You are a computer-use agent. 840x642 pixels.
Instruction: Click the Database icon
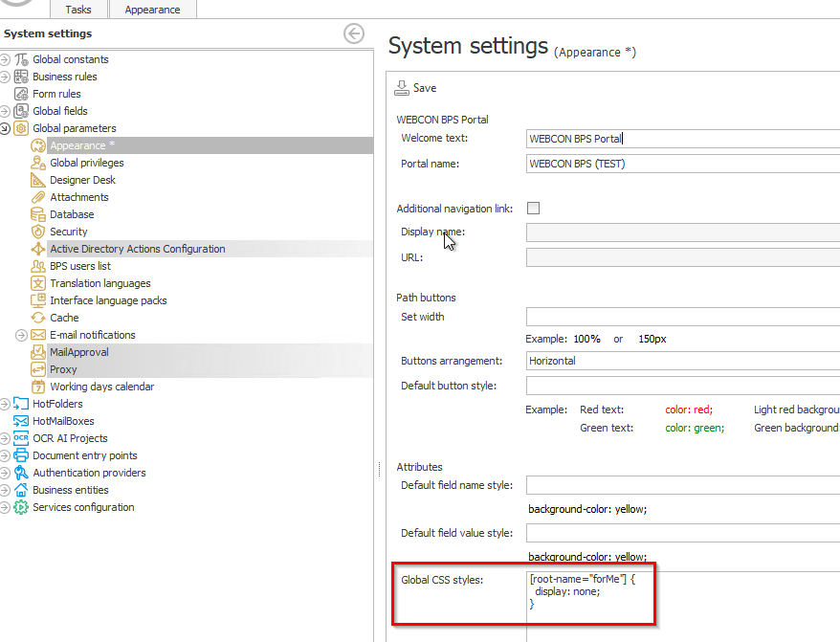click(38, 214)
